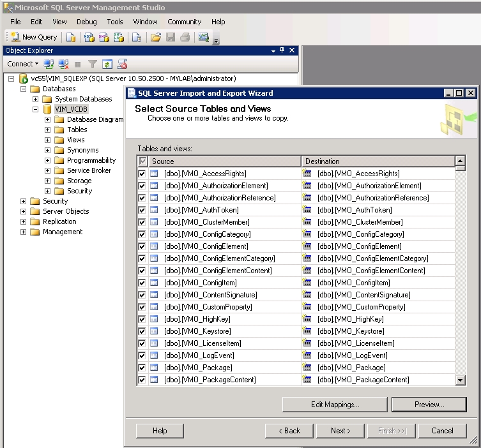The height and width of the screenshot is (448, 481).
Task: Click the Analysis Services DMX Query icon
Action: (x=103, y=38)
